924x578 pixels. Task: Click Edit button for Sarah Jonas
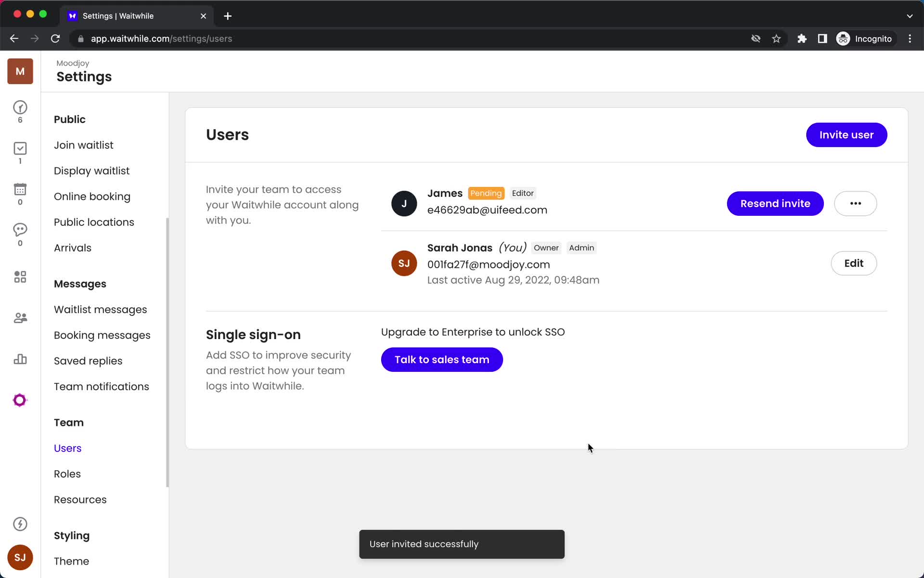click(x=853, y=263)
